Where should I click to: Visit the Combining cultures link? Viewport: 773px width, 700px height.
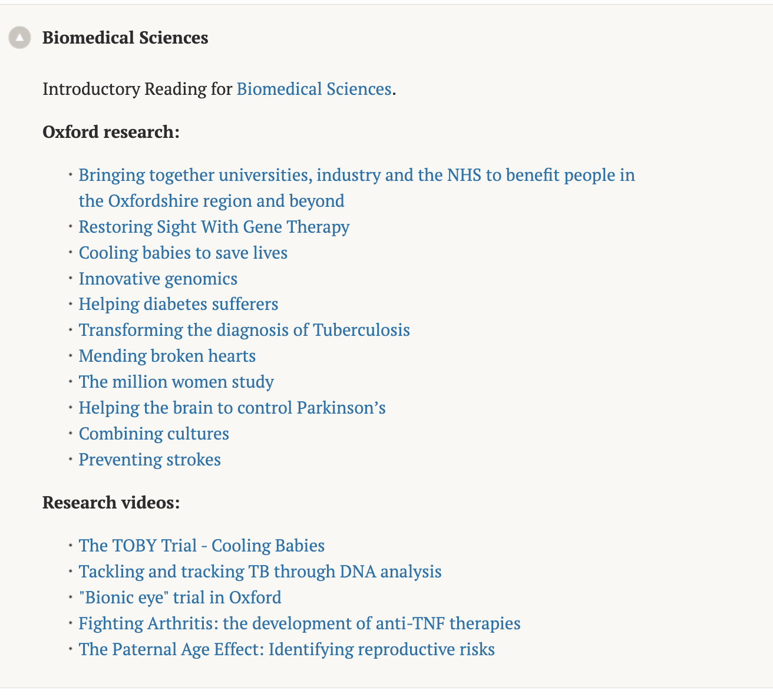(154, 434)
